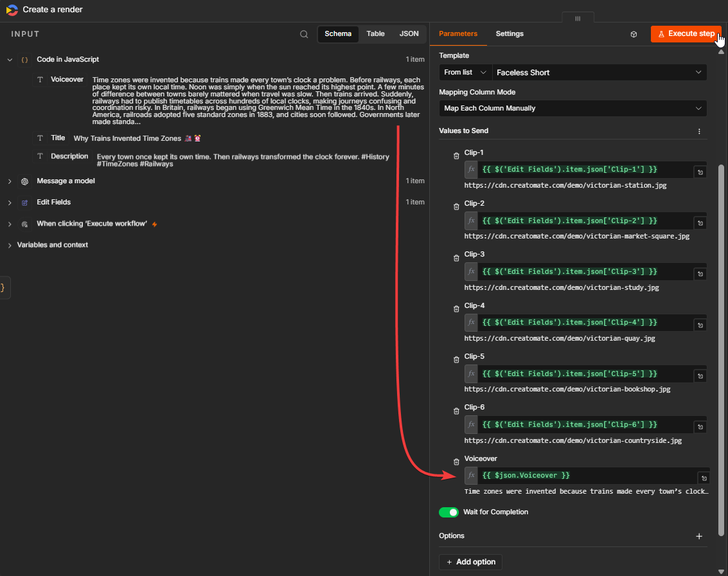
Task: Click the victorian-countryside.jpg URL preview
Action: [573, 440]
